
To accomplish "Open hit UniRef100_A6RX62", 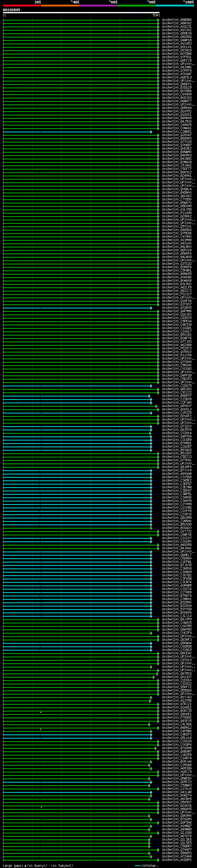I will click(x=177, y=23).
